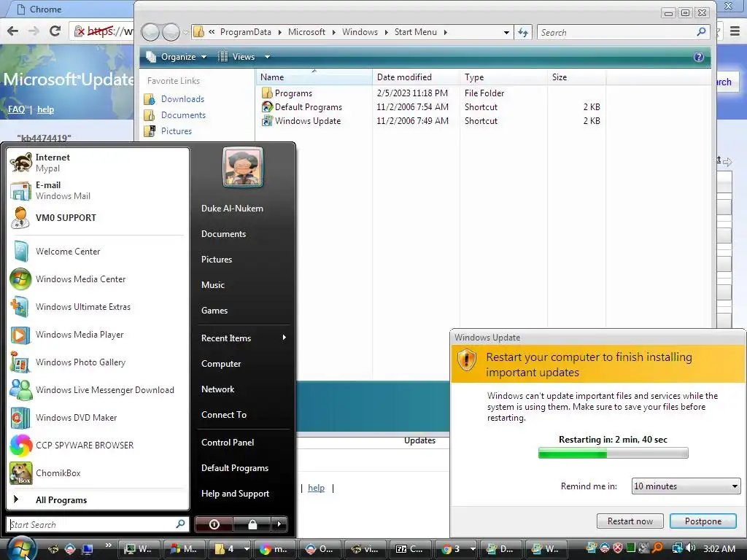Go back in Chrome
Screen dimensions: 747x560
[x=13, y=31]
